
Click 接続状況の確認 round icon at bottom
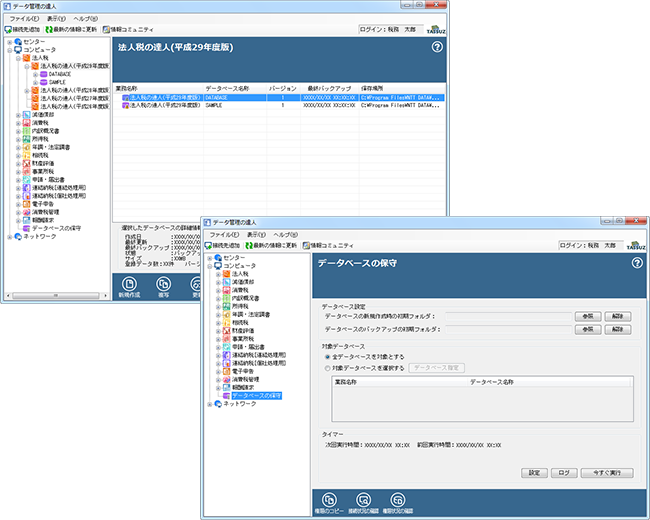363,500
